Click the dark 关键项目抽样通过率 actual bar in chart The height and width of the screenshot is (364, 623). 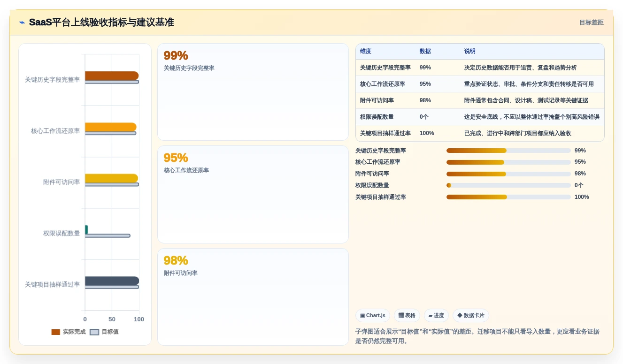(x=112, y=281)
